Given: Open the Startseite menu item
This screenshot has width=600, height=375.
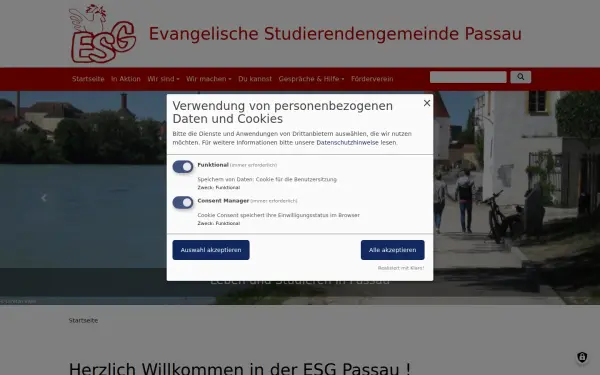Looking at the screenshot, I should coord(88,79).
